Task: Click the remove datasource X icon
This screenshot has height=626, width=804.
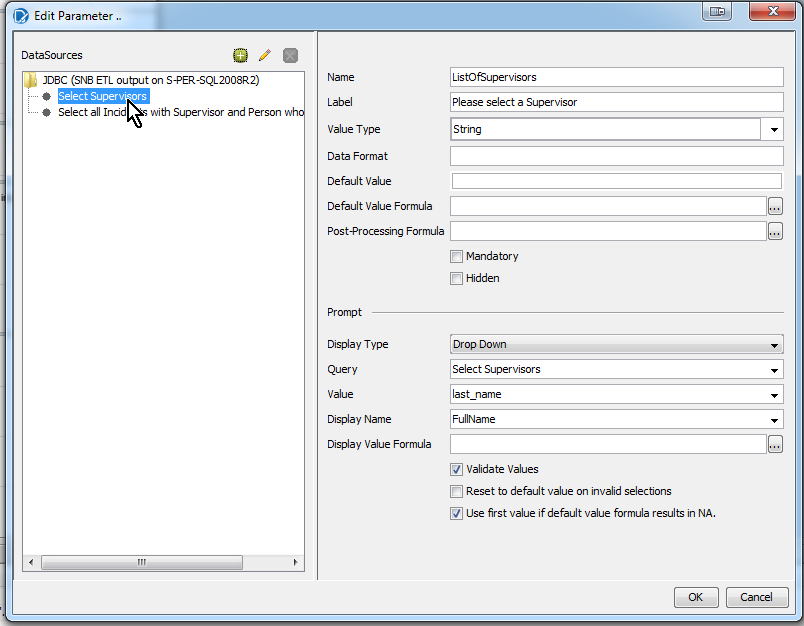Action: 289,55
